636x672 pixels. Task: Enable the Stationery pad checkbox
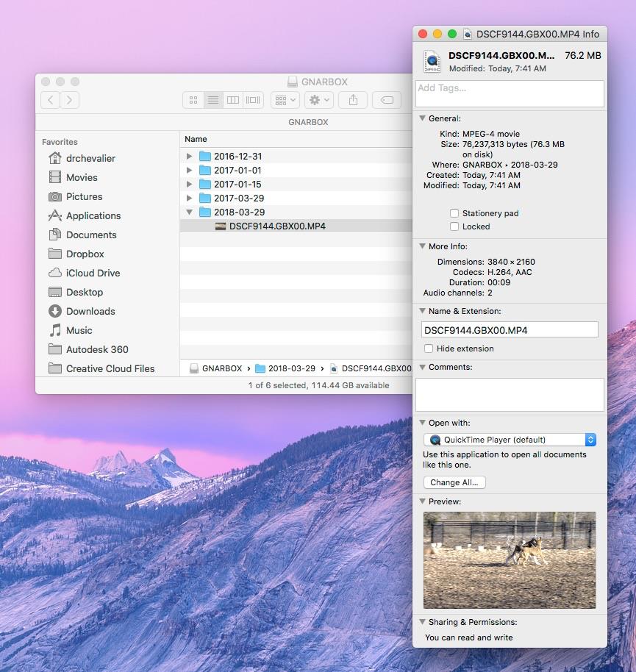tap(454, 213)
